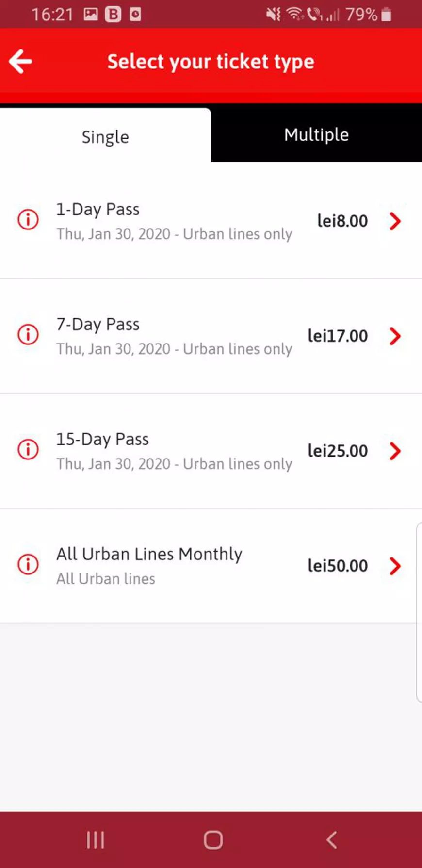The width and height of the screenshot is (422, 868).
Task: Tap the battery indicator in status bar
Action: coord(387,15)
